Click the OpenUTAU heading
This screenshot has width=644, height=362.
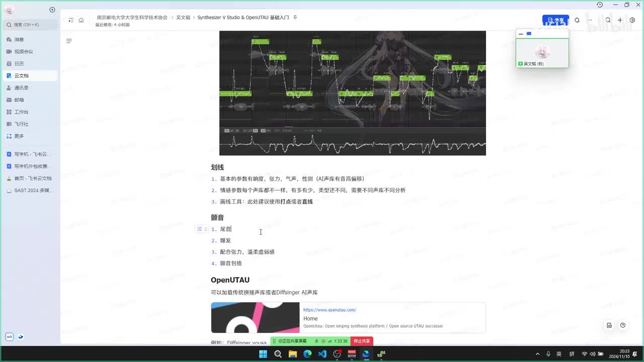(230, 280)
